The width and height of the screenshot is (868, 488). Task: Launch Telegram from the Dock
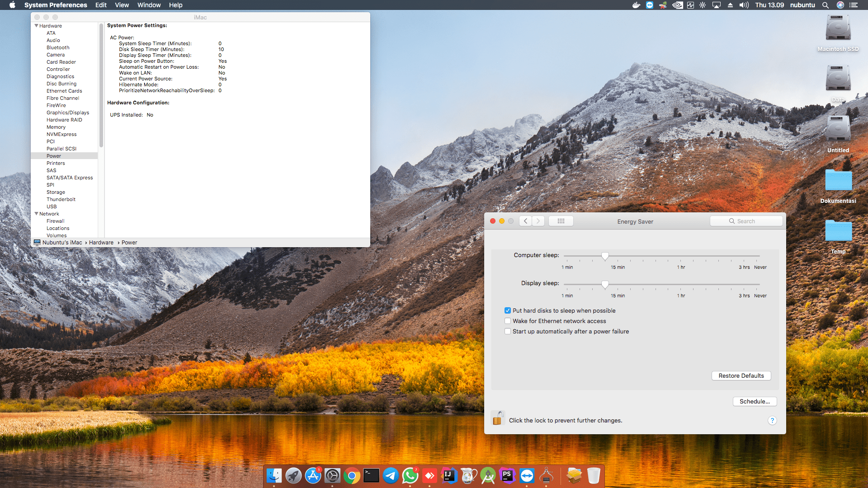pyautogui.click(x=391, y=475)
